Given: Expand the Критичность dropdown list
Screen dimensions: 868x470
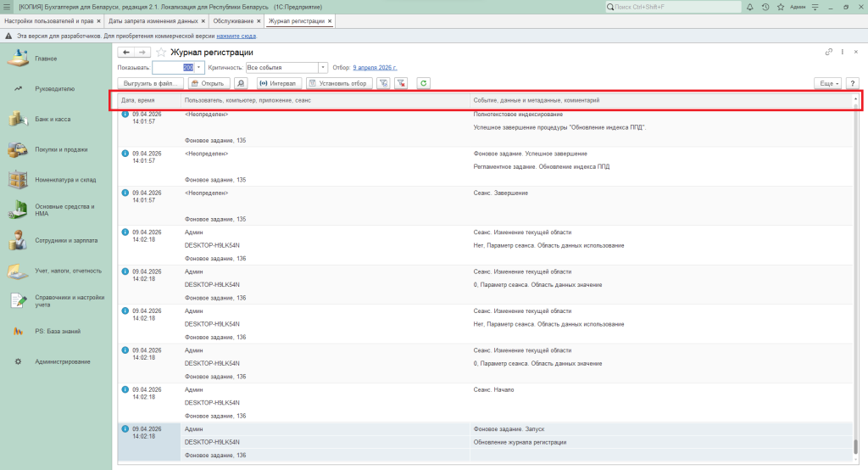Looking at the screenshot, I should point(323,67).
